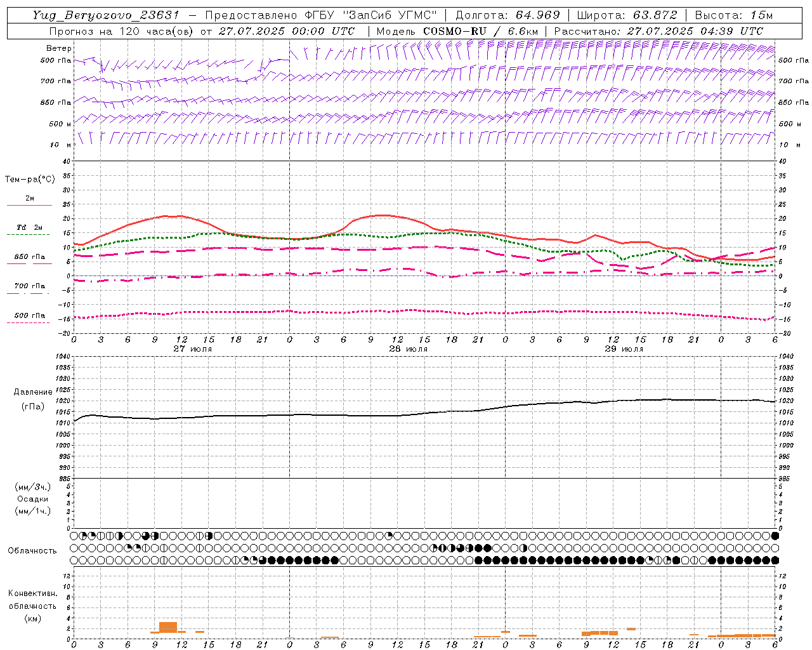Click the Облачность row label
This screenshot has height=650, width=812.
[32, 550]
